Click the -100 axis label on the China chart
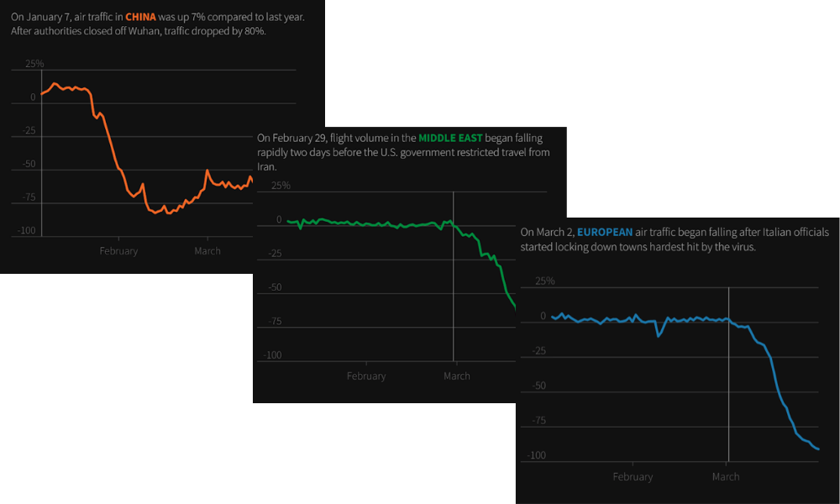 pos(28,231)
